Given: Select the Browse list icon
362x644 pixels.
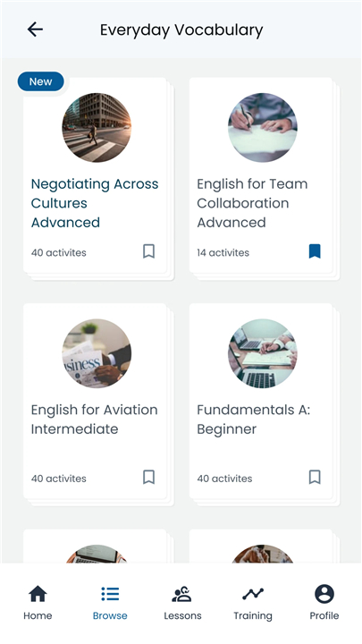Looking at the screenshot, I should coord(110,594).
